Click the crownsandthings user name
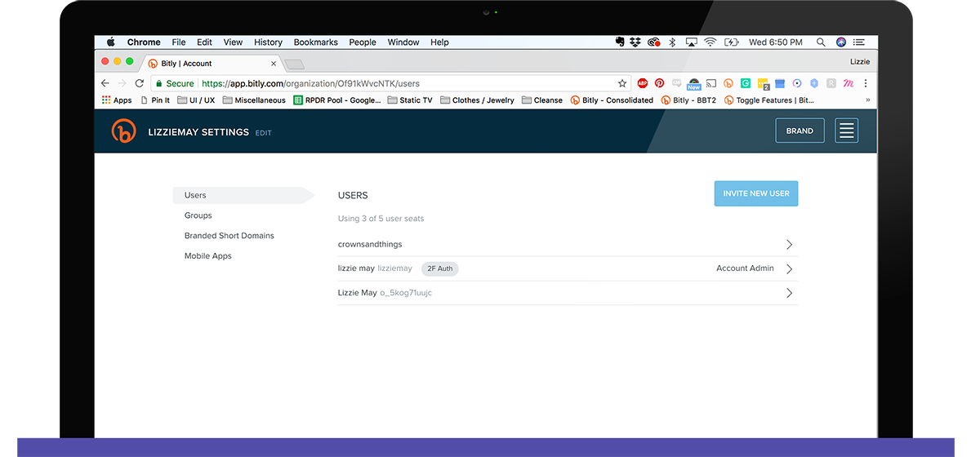The width and height of the screenshot is (980, 457). tap(370, 245)
